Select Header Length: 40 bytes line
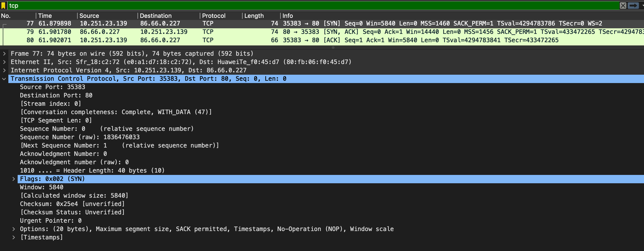Screen dimensions: 644x251 click(x=92, y=171)
